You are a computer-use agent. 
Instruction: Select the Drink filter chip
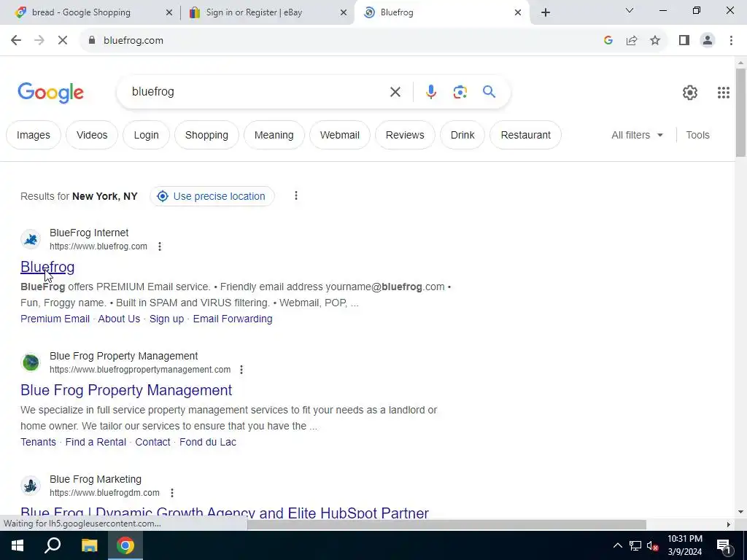tap(462, 135)
